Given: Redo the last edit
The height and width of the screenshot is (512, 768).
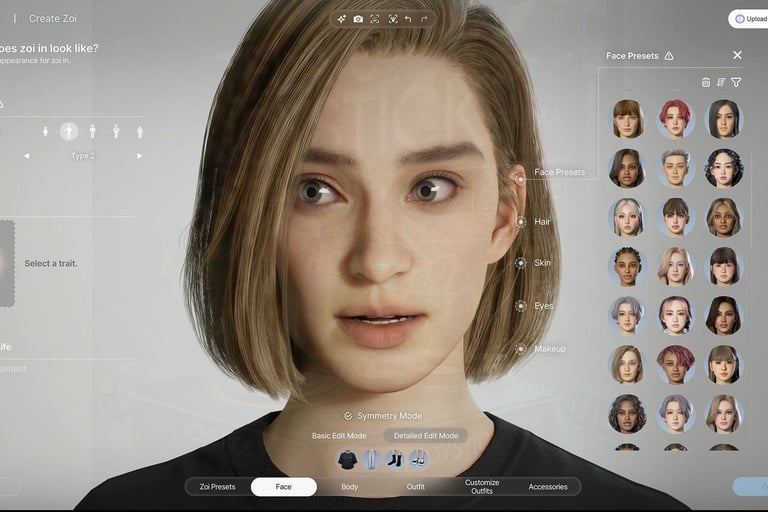Looking at the screenshot, I should tap(424, 19).
